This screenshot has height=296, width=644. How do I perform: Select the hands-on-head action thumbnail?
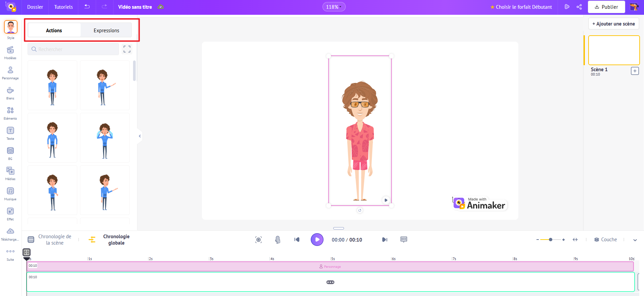point(105,138)
